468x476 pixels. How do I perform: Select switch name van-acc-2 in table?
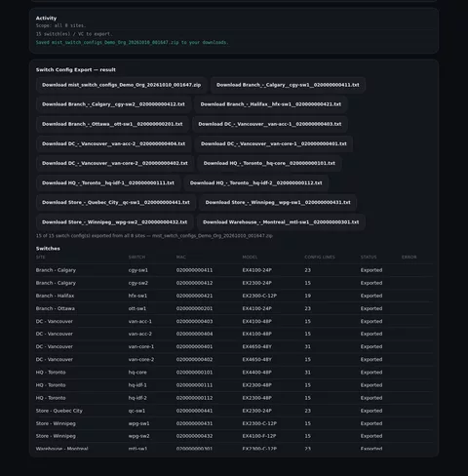(x=140, y=334)
